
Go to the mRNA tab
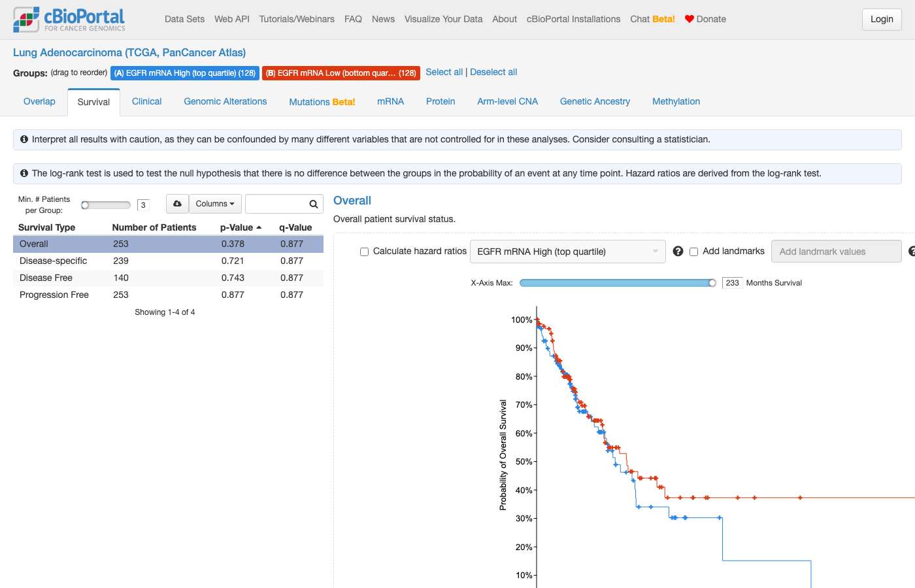(391, 101)
